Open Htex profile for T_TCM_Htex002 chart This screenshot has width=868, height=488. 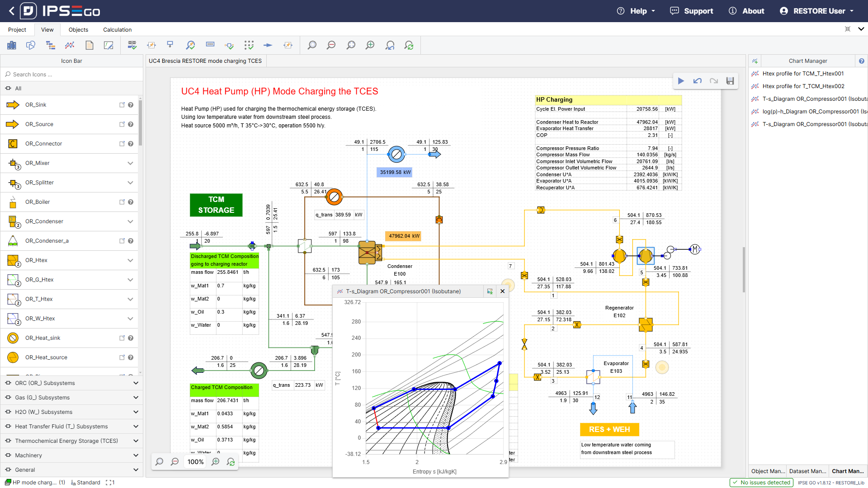pyautogui.click(x=803, y=86)
